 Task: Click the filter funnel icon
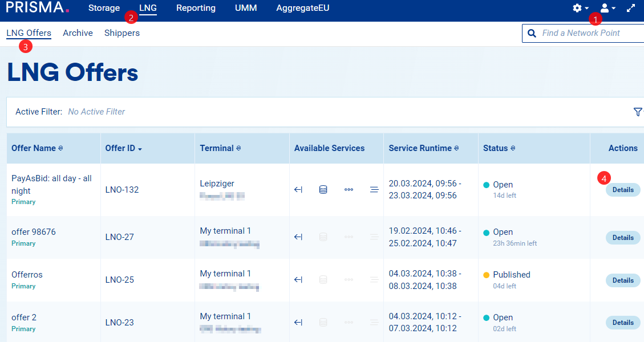638,112
